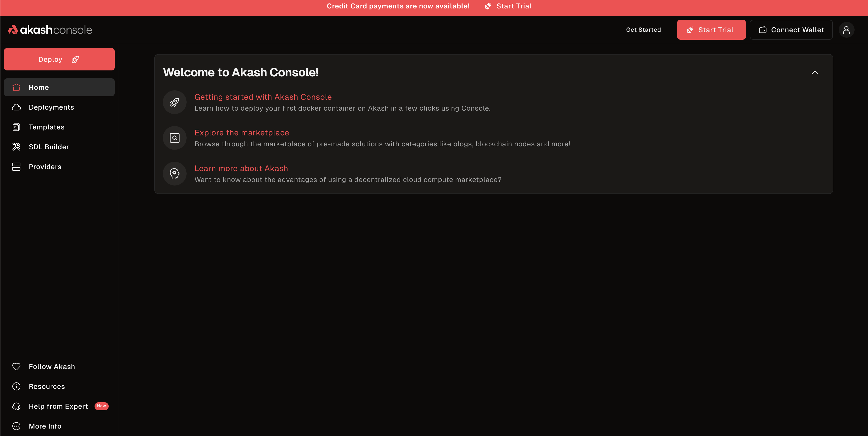Collapse the Welcome to Akash Console panel
This screenshot has width=868, height=436.
click(815, 72)
